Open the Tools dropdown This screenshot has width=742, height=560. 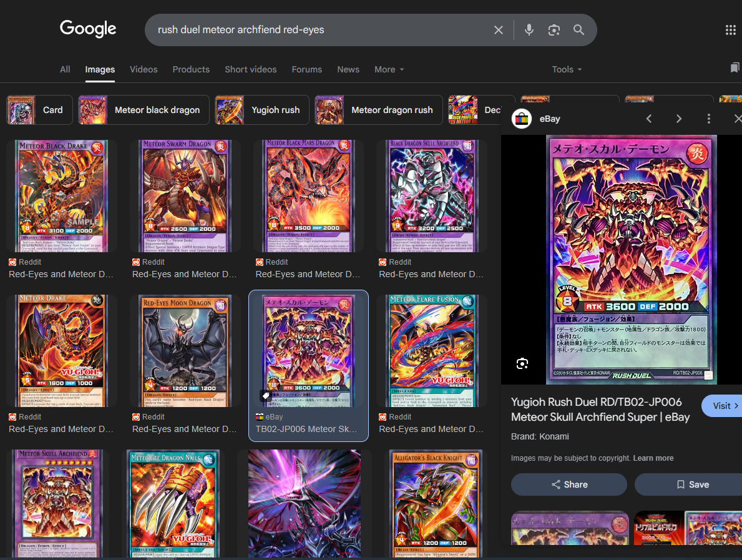(x=567, y=69)
